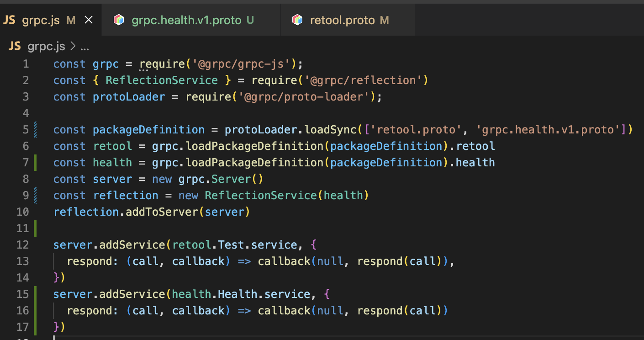Expand the breadcrumb ellipsis symbol list
Viewport: 644px width, 340px height.
tap(84, 47)
